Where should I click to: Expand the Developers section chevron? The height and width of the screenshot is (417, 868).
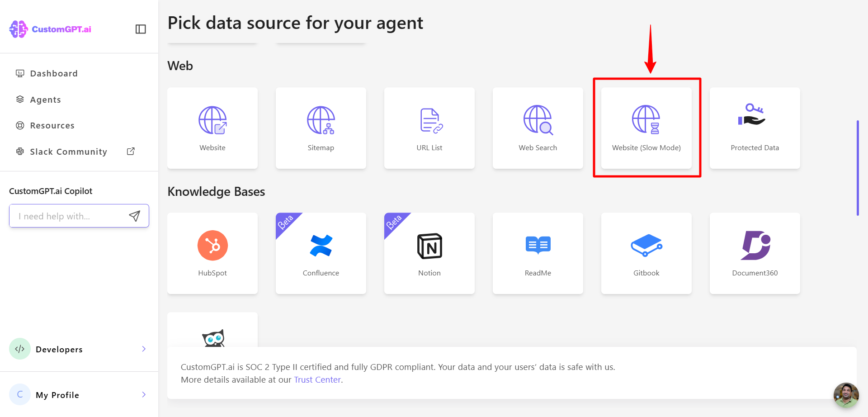pos(144,349)
